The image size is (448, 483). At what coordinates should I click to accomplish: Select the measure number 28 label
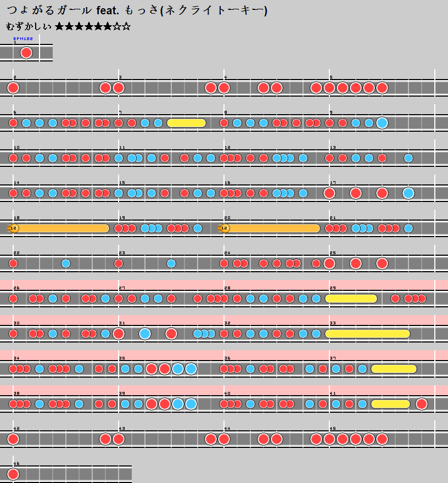tap(227, 288)
